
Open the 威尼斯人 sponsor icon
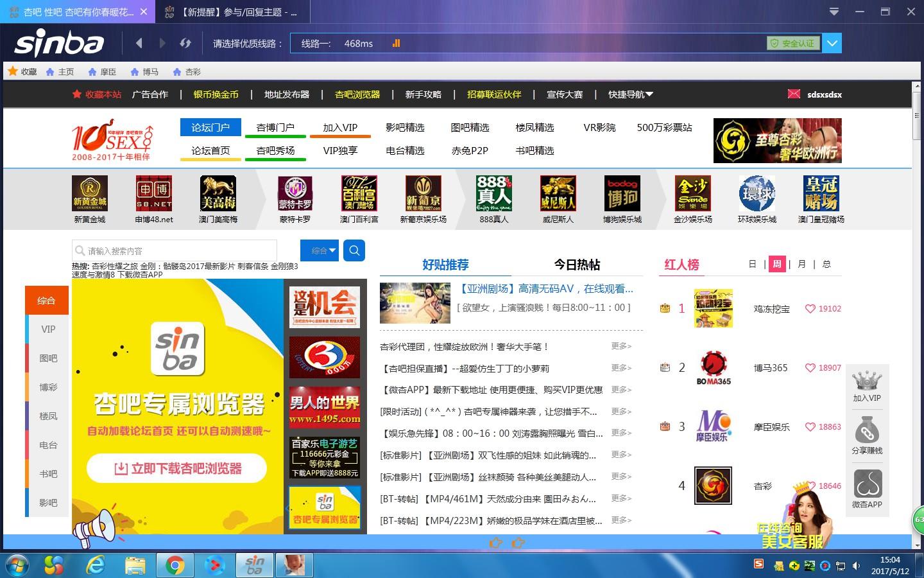coord(558,193)
